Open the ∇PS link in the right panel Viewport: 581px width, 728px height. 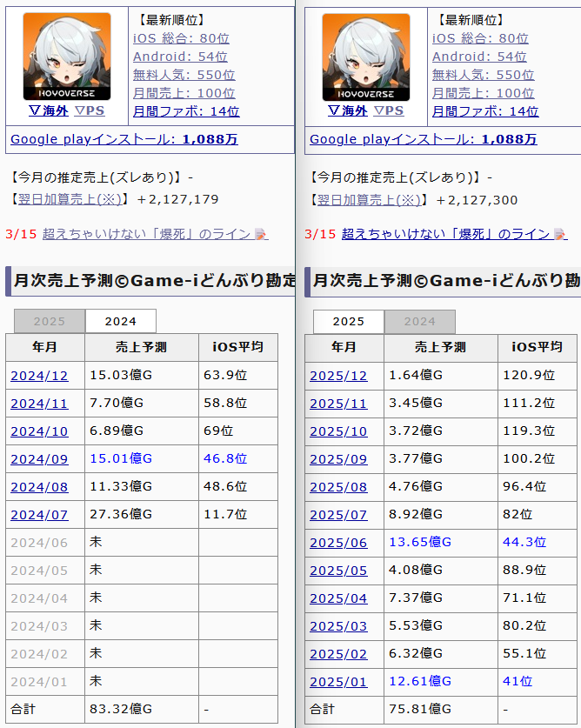[389, 111]
